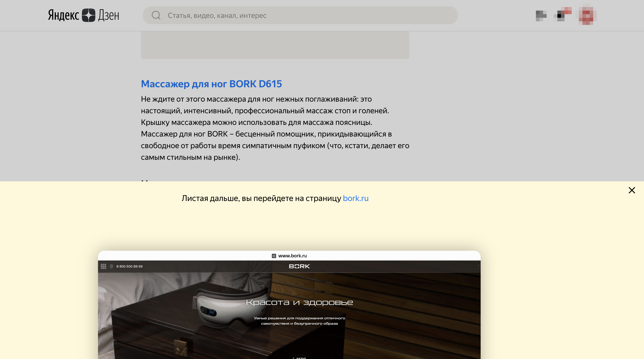Click the www.bork.ru address label
This screenshot has height=359, width=644.
pyautogui.click(x=292, y=256)
